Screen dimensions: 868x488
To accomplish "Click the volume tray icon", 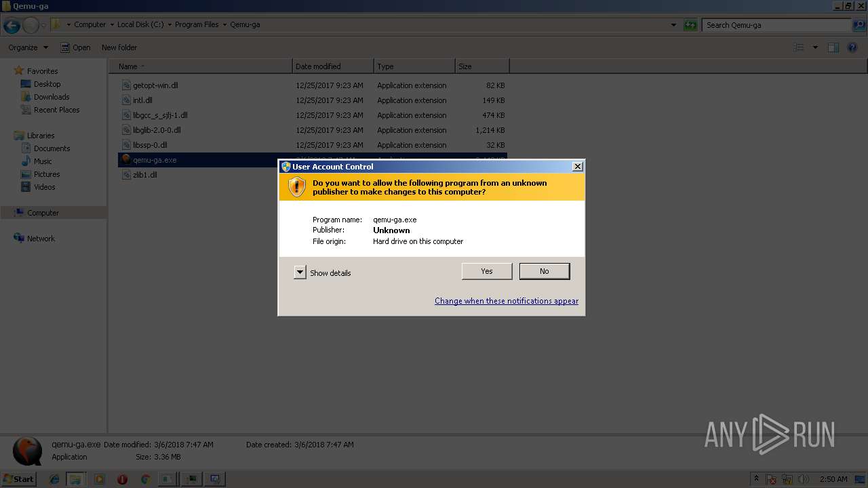I will [x=803, y=479].
